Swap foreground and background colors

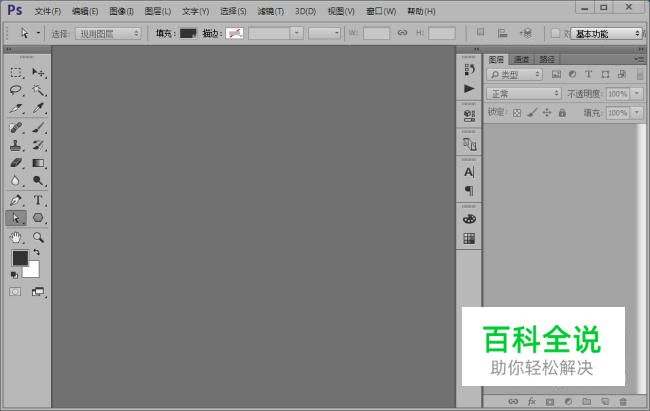(37, 252)
